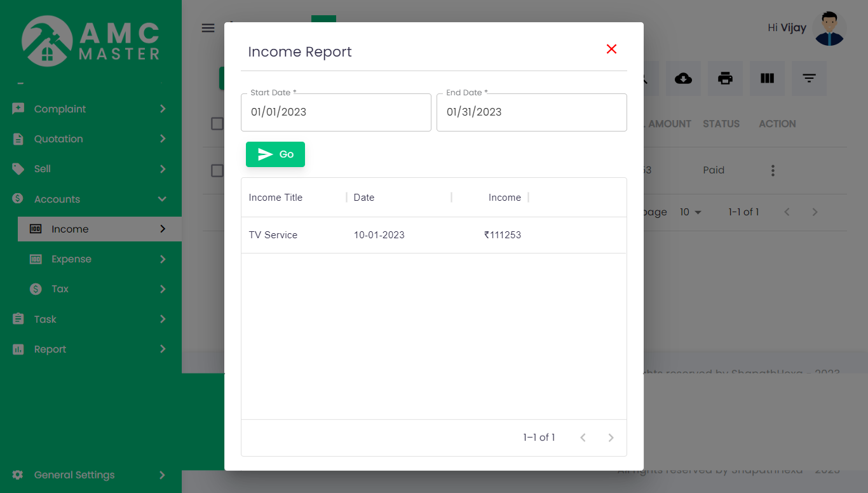Click the print icon in toolbar

click(725, 79)
